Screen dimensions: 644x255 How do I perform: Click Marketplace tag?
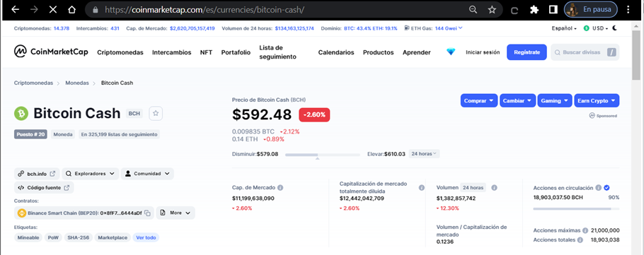[x=113, y=237]
